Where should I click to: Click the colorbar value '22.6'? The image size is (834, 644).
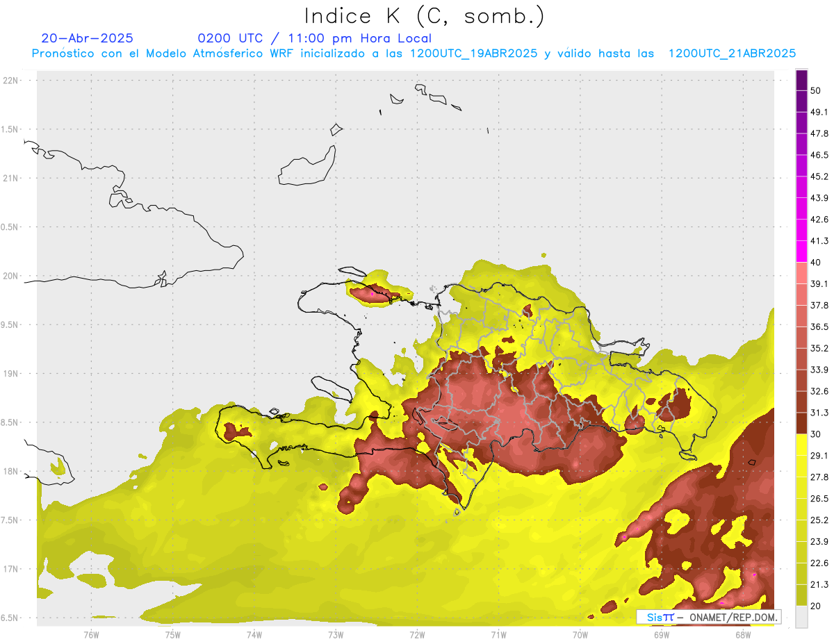(x=819, y=563)
